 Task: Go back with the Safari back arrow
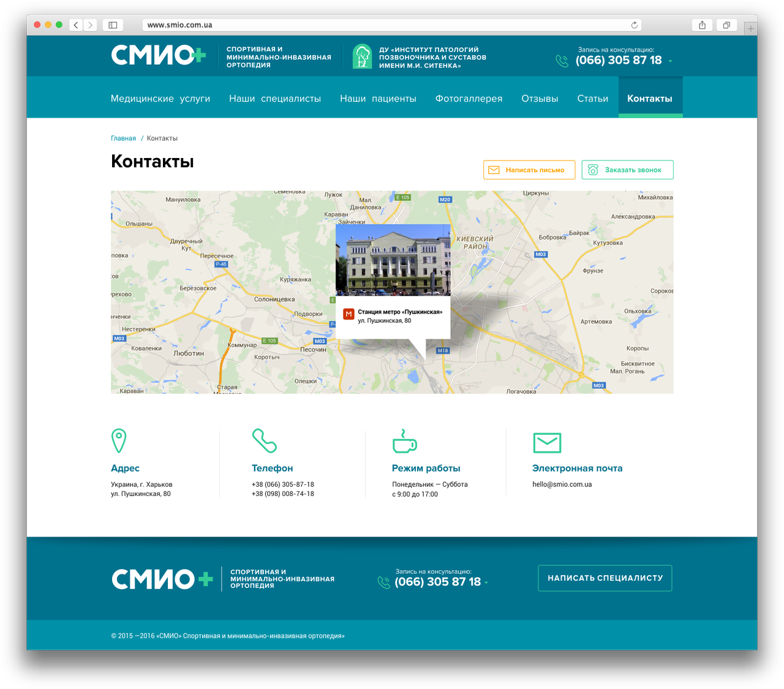[76, 25]
